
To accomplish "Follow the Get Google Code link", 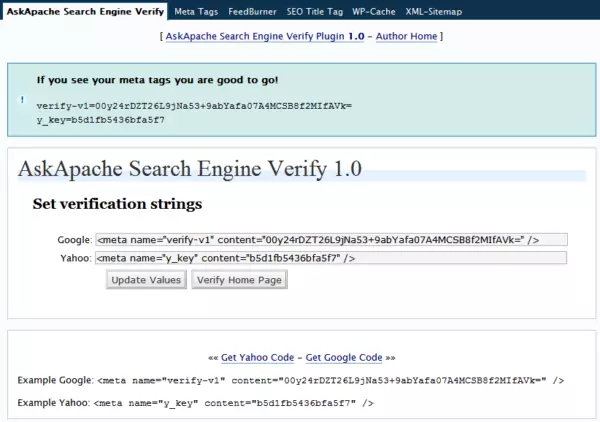I will tap(344, 357).
